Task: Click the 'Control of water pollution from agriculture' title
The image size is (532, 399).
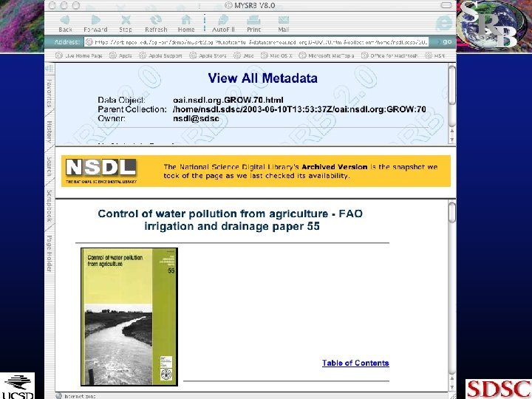Action: (x=230, y=220)
